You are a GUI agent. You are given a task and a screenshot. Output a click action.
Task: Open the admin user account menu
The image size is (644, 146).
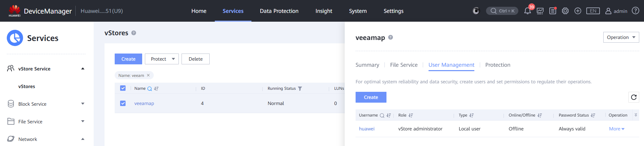pyautogui.click(x=617, y=11)
